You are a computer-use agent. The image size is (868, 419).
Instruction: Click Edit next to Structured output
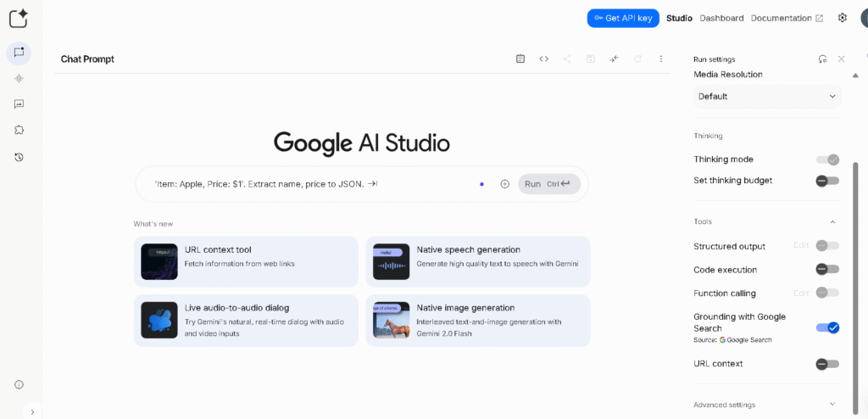[801, 245]
